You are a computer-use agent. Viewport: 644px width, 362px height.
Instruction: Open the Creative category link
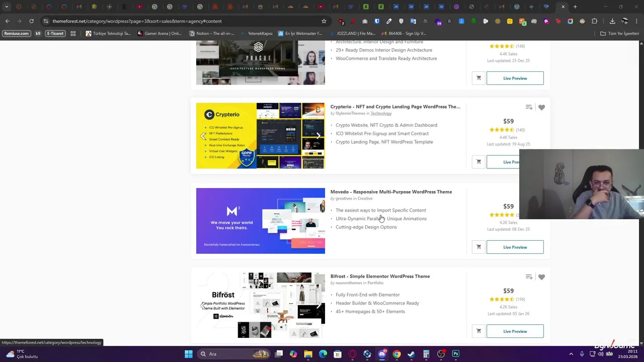point(365,198)
